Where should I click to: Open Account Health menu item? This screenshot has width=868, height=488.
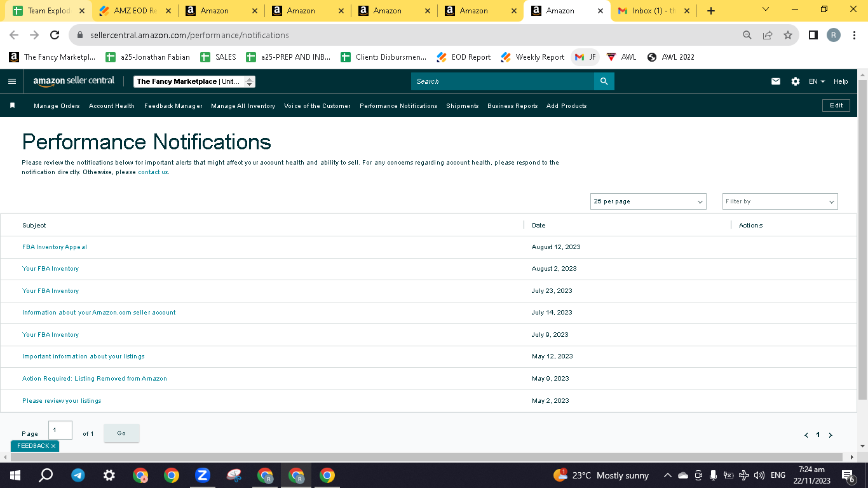pos(112,106)
